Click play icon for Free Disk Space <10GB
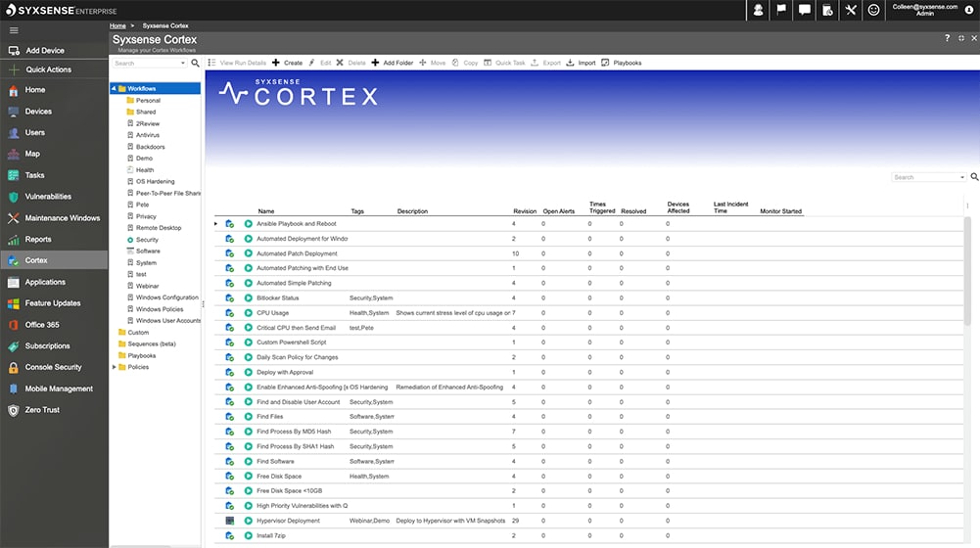The width and height of the screenshot is (980, 548). tap(248, 491)
